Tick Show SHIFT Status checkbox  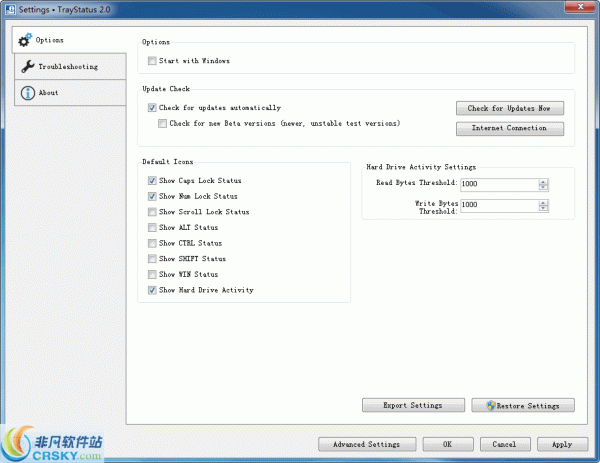click(152, 259)
